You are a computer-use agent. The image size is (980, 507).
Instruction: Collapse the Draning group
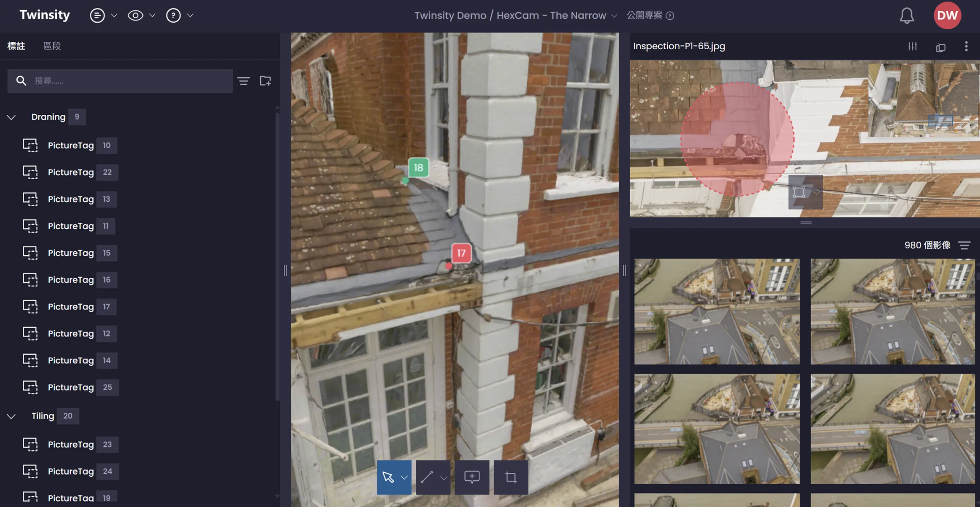[x=11, y=117]
